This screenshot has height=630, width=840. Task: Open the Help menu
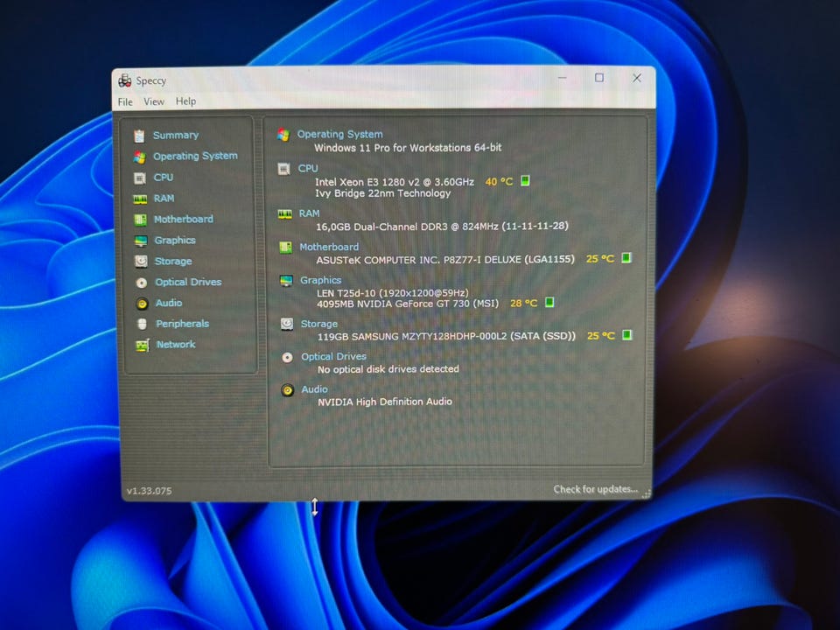185,101
